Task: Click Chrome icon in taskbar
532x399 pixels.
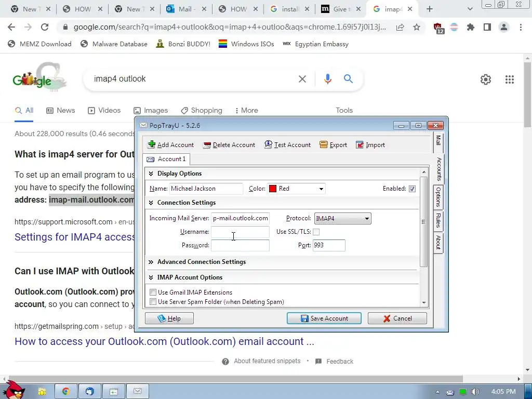Action: [x=66, y=392]
